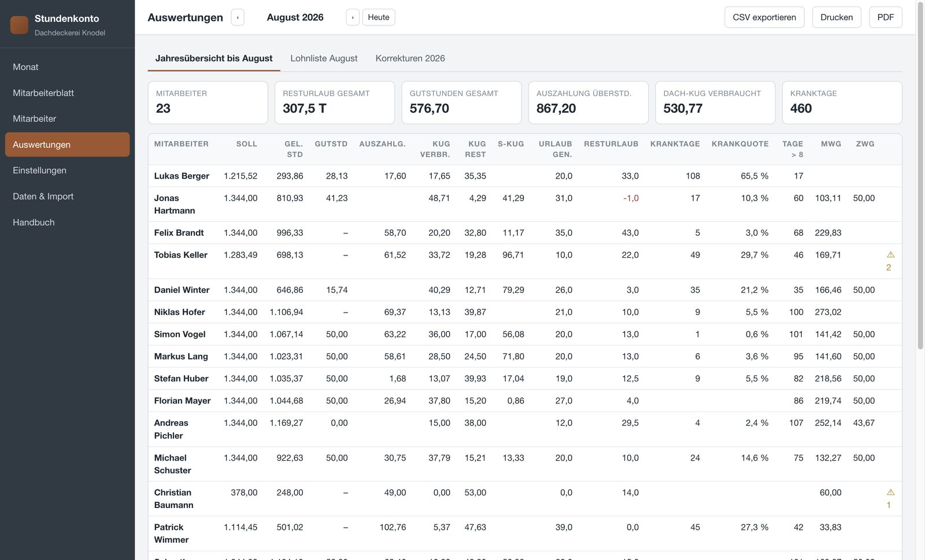Viewport: 925px width, 560px height.
Task: Click employee name Patrick Wimmer
Action: 171,533
